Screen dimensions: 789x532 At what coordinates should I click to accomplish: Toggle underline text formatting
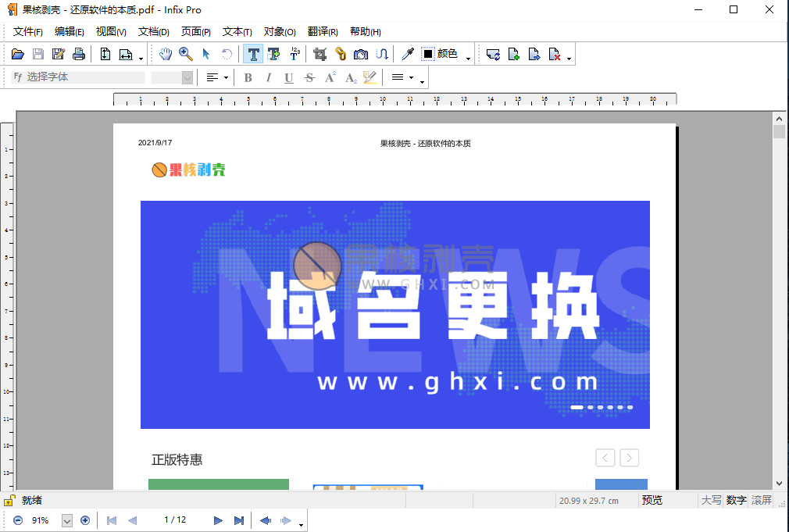point(289,77)
